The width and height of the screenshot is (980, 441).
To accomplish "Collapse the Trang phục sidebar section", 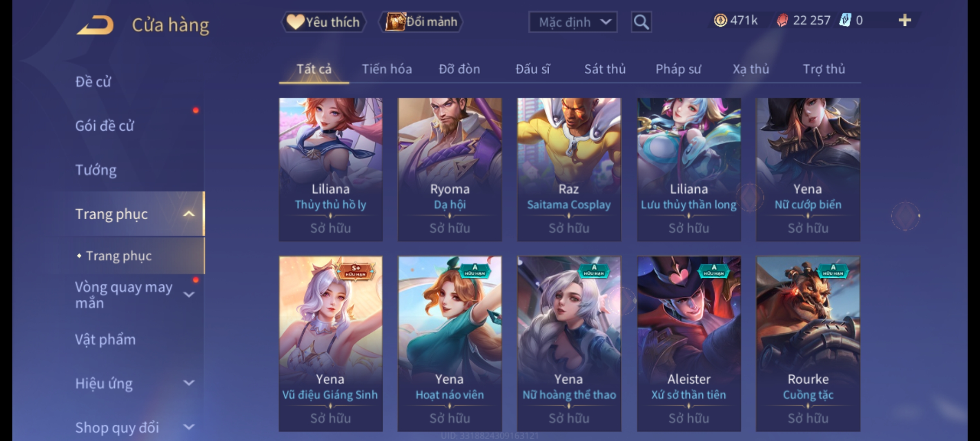I will [x=189, y=214].
